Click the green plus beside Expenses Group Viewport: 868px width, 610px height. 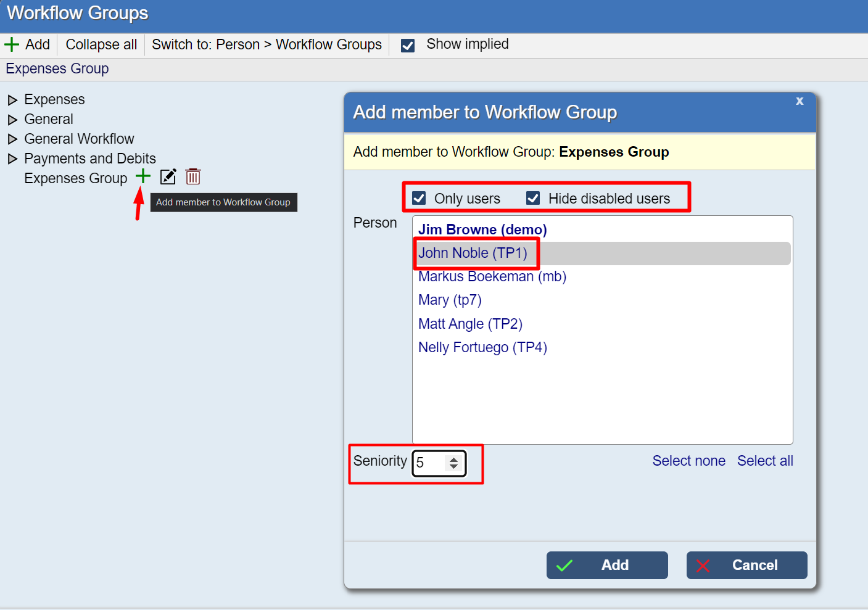(143, 177)
